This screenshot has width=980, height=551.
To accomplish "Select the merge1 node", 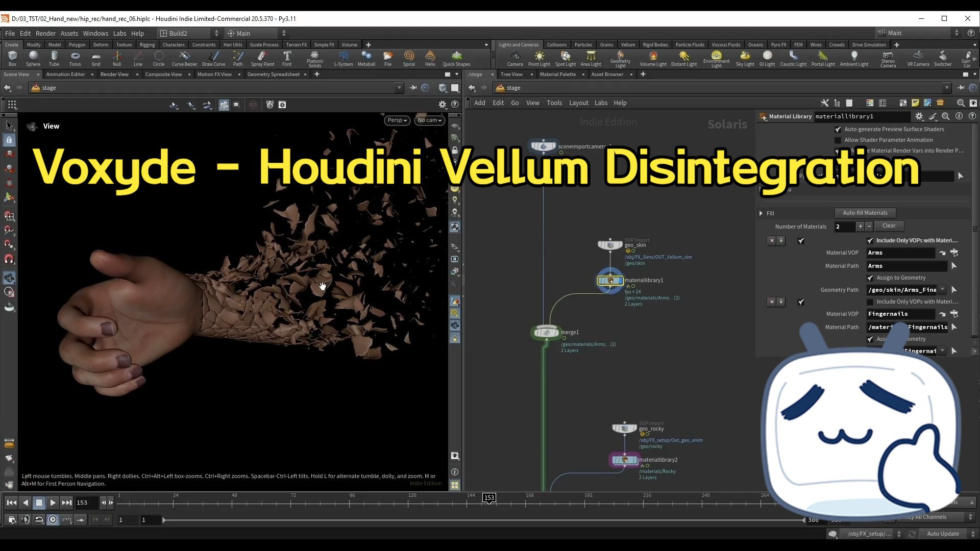I will tap(546, 333).
